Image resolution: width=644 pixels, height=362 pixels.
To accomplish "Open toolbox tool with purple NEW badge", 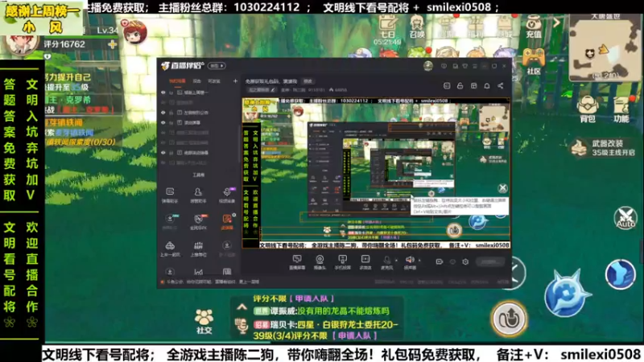I will (x=227, y=195).
